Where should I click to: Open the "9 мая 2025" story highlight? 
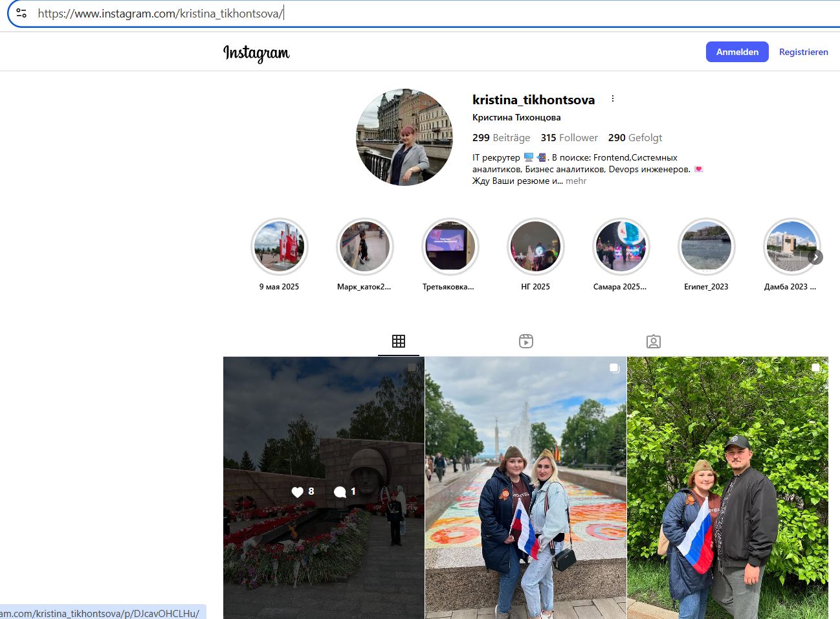(280, 247)
